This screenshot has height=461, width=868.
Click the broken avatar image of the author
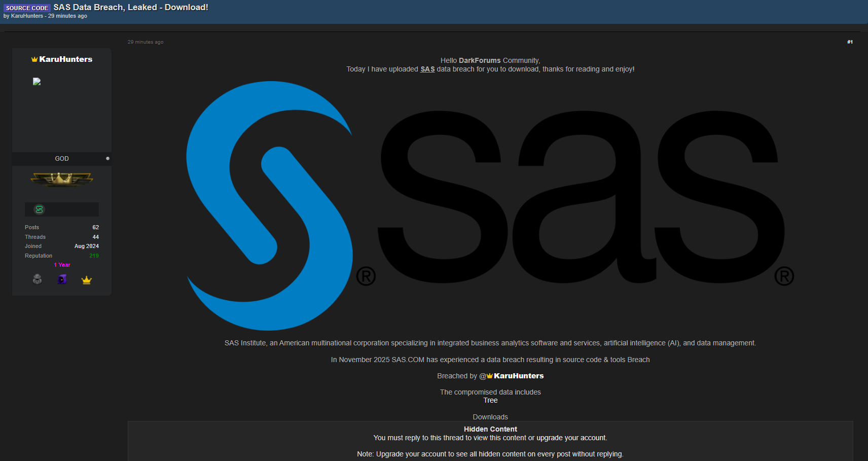click(x=37, y=82)
